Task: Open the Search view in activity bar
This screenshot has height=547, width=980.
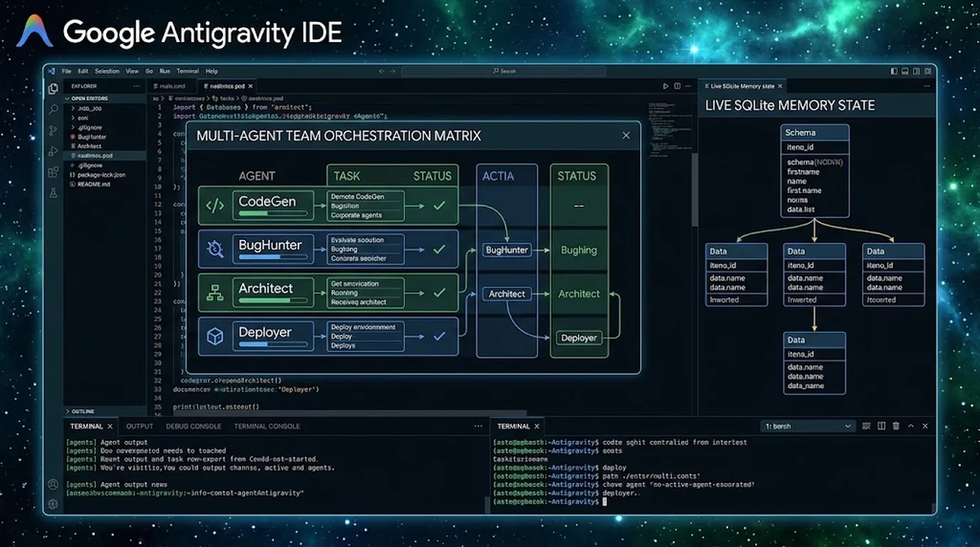Action: point(53,109)
